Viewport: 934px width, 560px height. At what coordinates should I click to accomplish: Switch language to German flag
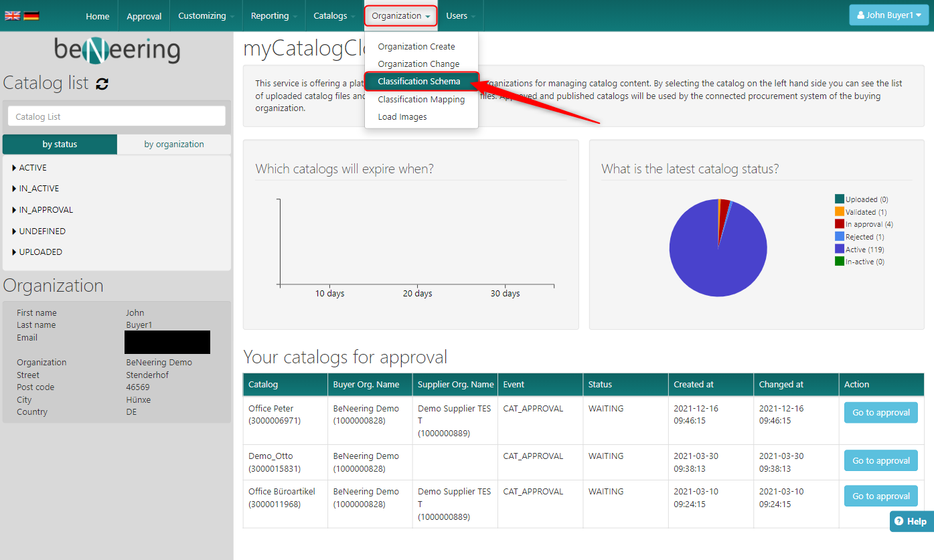(31, 16)
